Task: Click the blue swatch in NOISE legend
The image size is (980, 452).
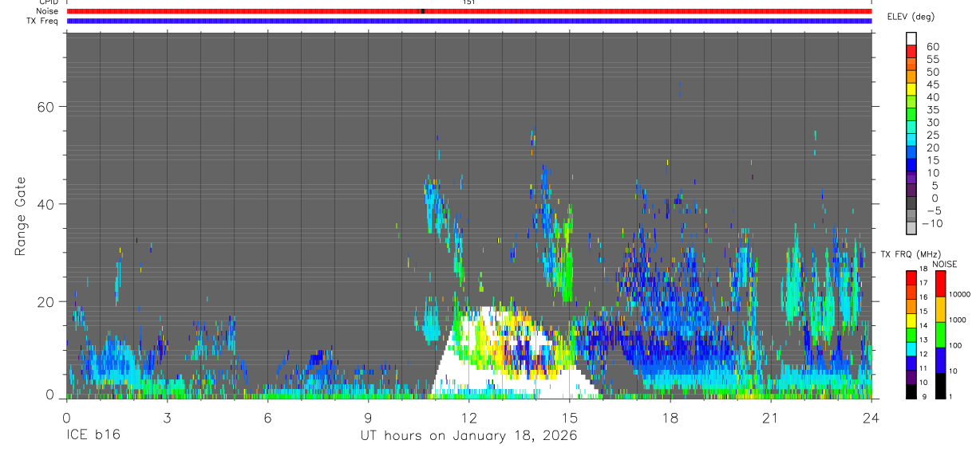Action: (x=940, y=360)
